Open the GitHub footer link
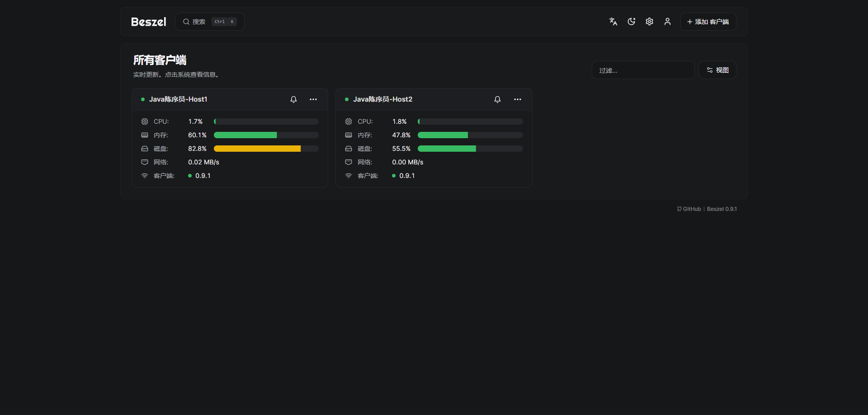868x415 pixels. click(689, 209)
